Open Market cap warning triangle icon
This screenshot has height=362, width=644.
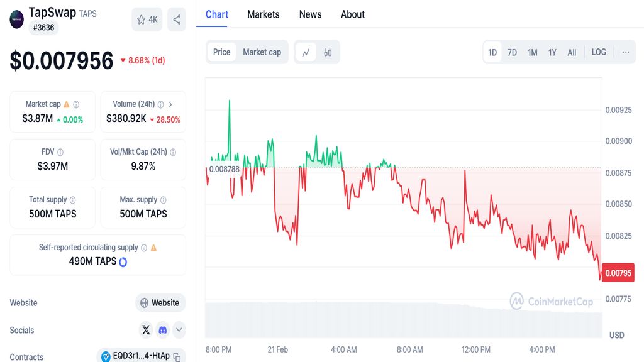coord(67,104)
